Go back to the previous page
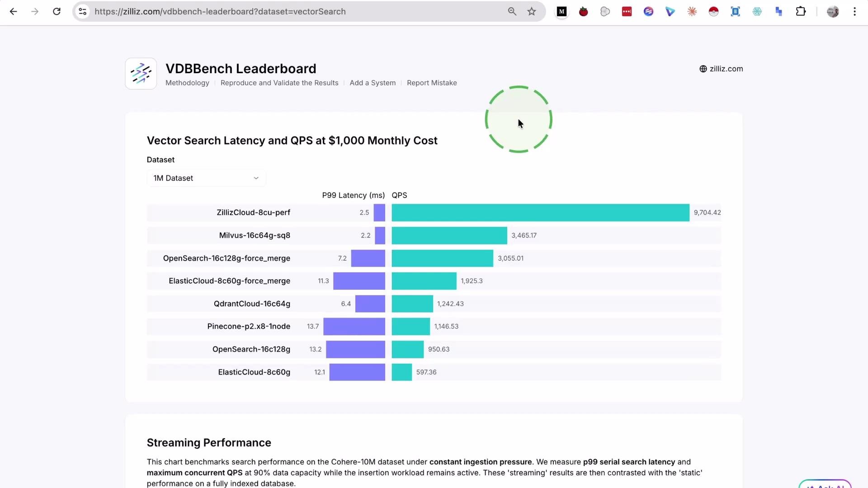The height and width of the screenshot is (488, 868). tap(14, 12)
